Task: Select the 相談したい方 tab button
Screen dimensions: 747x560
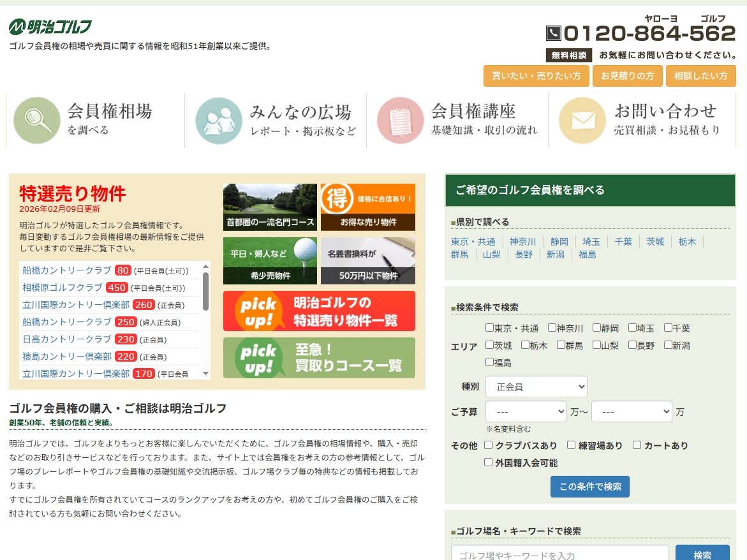Action: click(700, 76)
